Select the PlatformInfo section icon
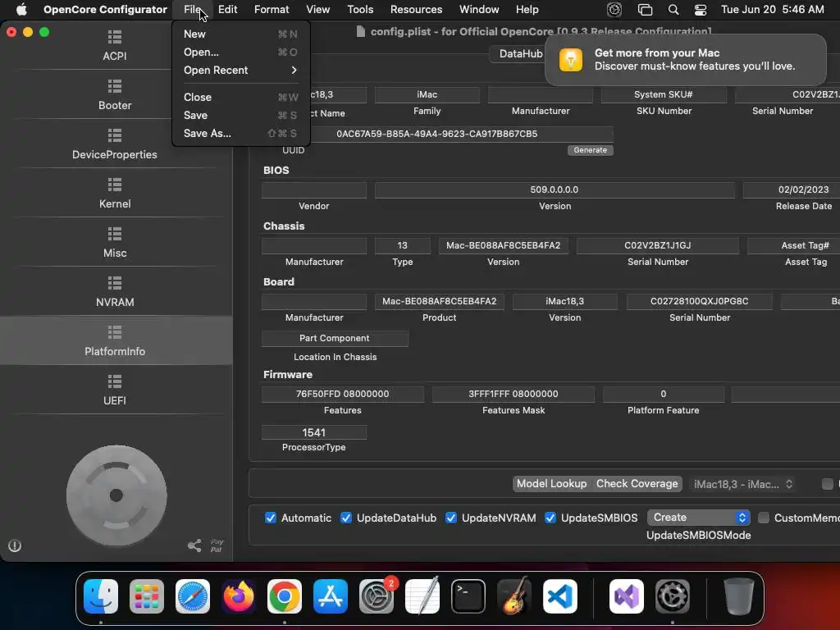Viewport: 840px width, 630px height. pos(115,332)
